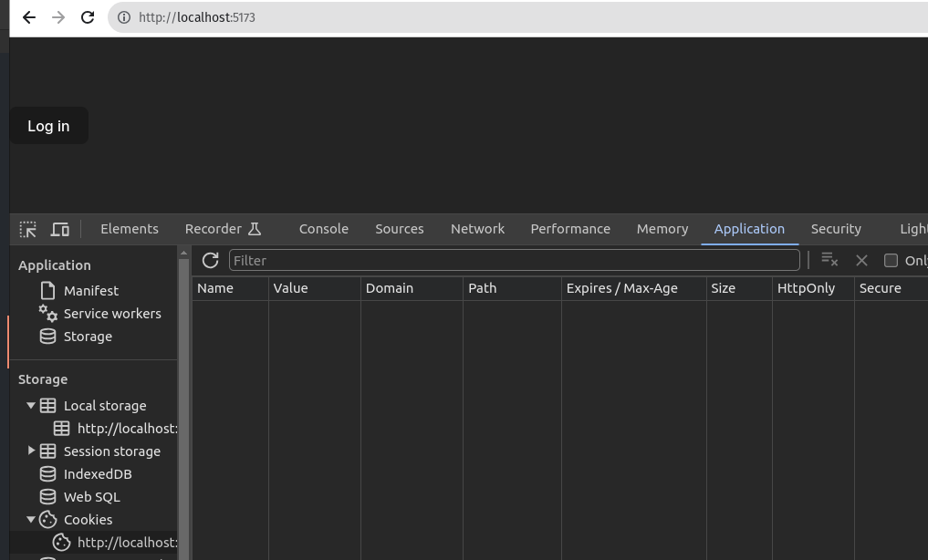
Task: Toggle the Only show cookies checkbox
Action: click(891, 260)
